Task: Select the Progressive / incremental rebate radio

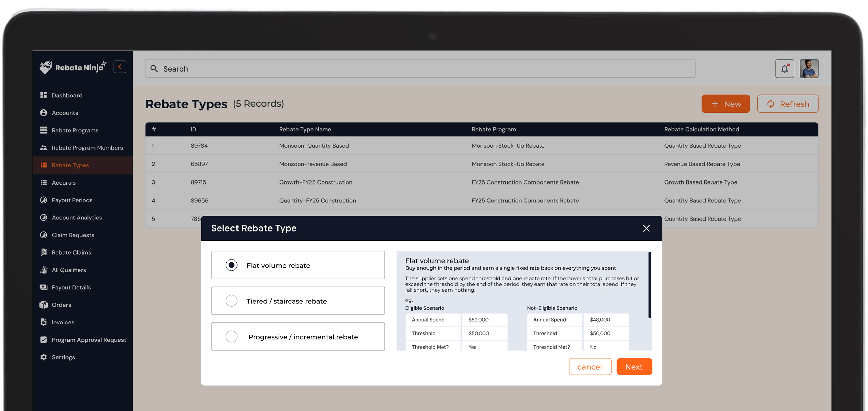Action: (231, 336)
